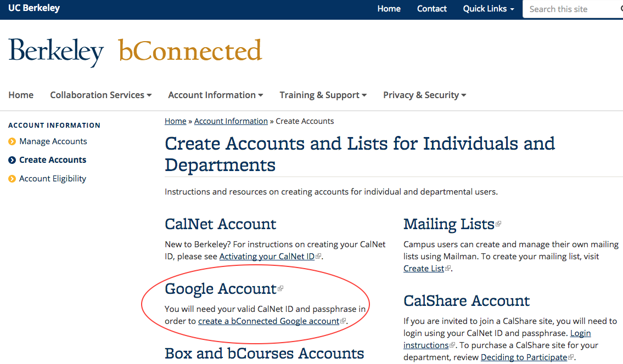Click bullet icon beside Manage Accounts
This screenshot has height=364, width=623.
tap(12, 141)
